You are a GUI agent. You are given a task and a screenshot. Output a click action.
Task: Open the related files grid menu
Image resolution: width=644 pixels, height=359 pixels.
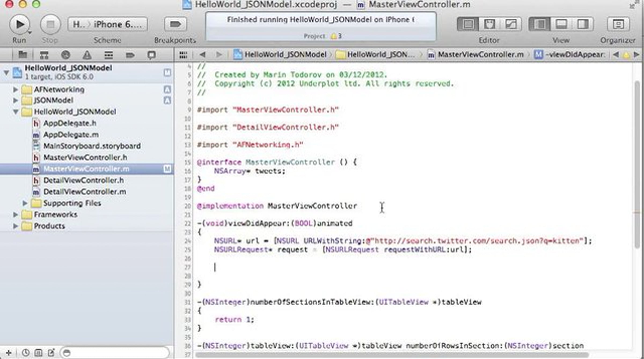click(183, 55)
